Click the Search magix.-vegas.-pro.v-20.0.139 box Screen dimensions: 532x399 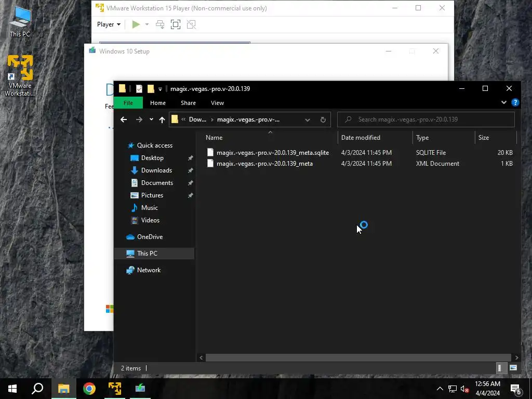pyautogui.click(x=426, y=119)
